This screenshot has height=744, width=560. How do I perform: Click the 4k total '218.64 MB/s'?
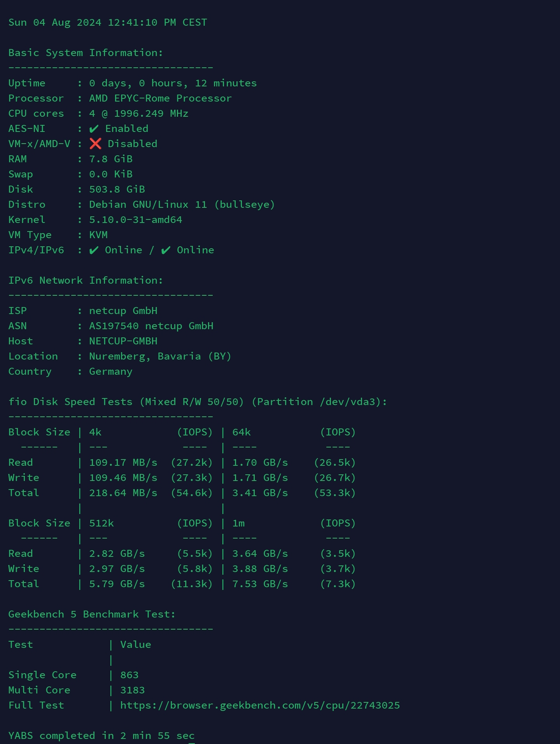123,493
